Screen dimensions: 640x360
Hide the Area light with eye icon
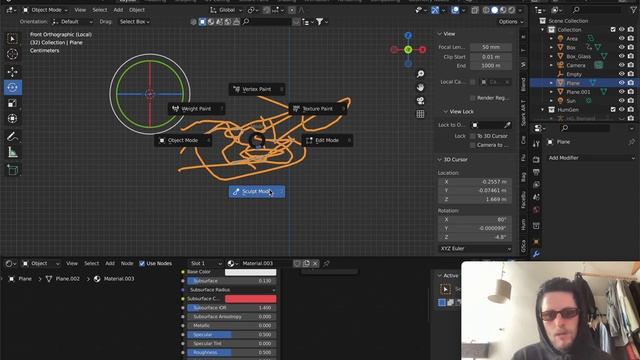tap(622, 38)
